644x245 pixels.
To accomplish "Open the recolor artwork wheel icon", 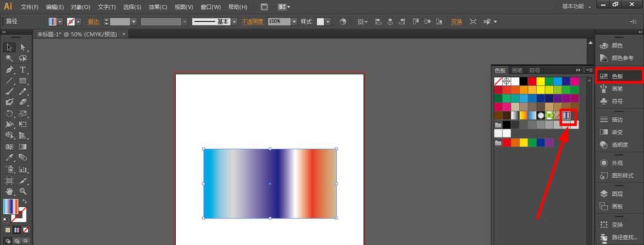I will coord(343,22).
